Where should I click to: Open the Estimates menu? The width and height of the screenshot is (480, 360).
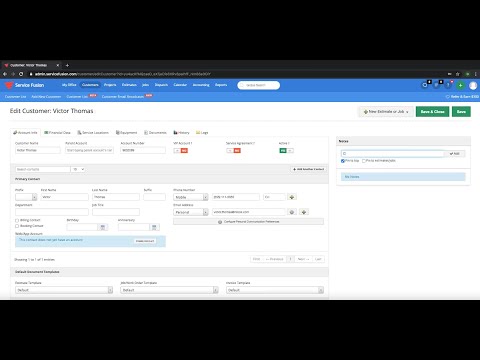click(x=129, y=85)
